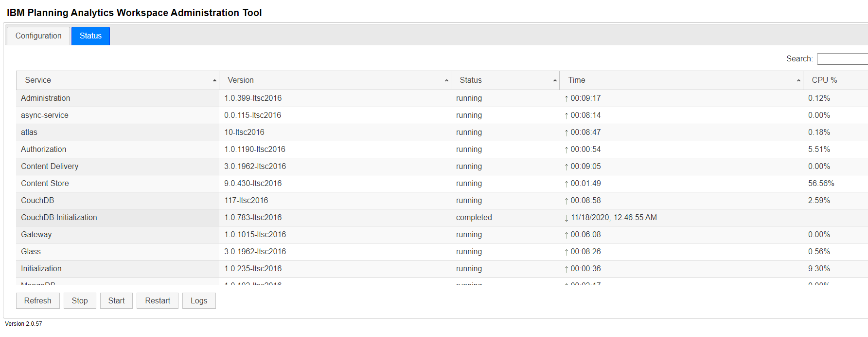Select the CouchDB service row
Screen dimensions: 868x337
pos(442,201)
